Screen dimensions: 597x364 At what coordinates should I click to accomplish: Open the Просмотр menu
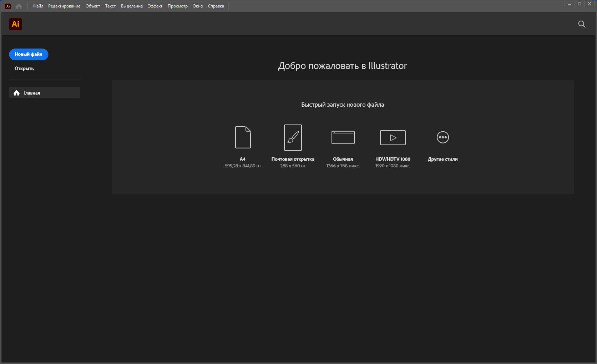coord(178,6)
